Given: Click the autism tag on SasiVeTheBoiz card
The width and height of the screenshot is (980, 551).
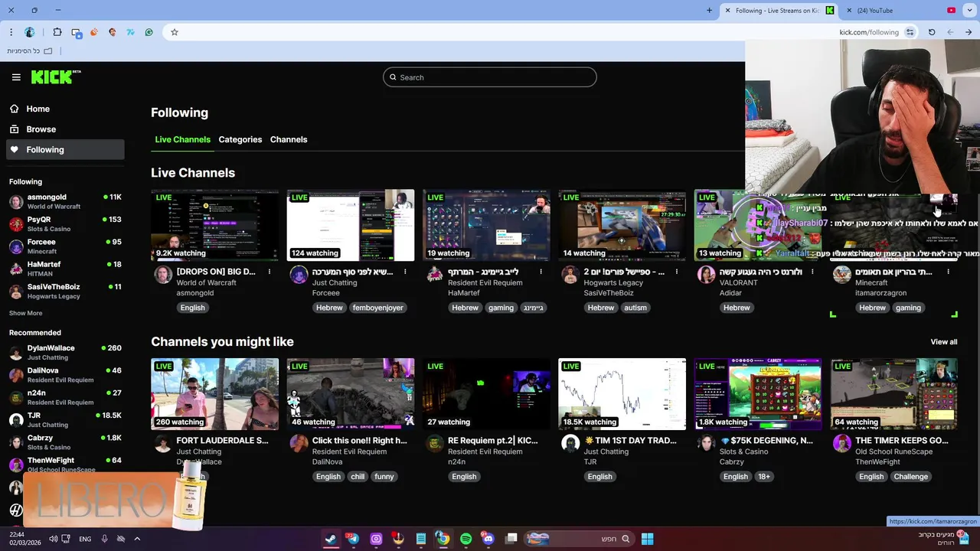Looking at the screenshot, I should click(x=635, y=308).
